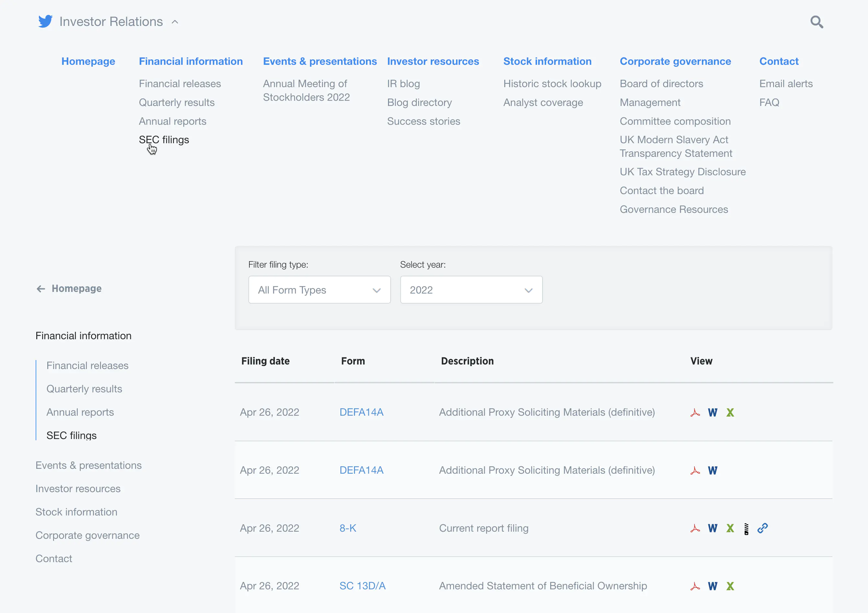
Task: Download Word version of 8-K filing
Action: 712,528
